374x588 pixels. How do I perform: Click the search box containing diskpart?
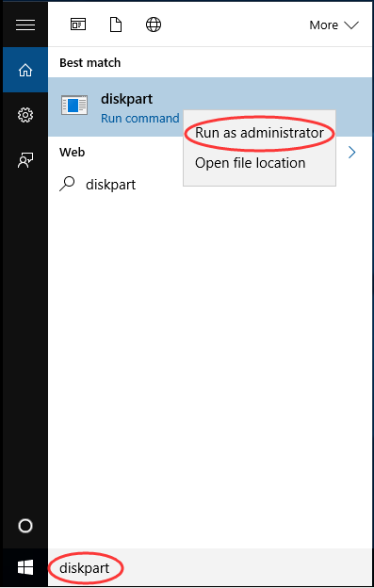(210, 568)
